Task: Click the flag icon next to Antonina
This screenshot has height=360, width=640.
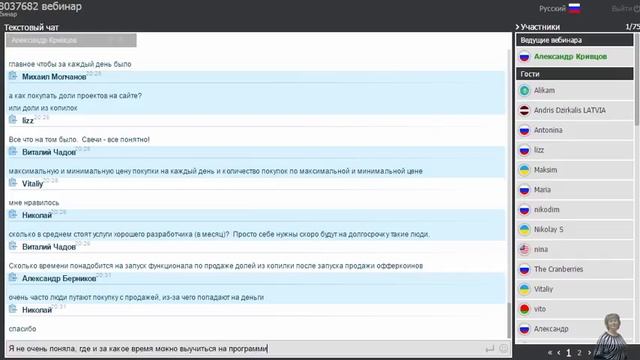Action: [x=524, y=130]
